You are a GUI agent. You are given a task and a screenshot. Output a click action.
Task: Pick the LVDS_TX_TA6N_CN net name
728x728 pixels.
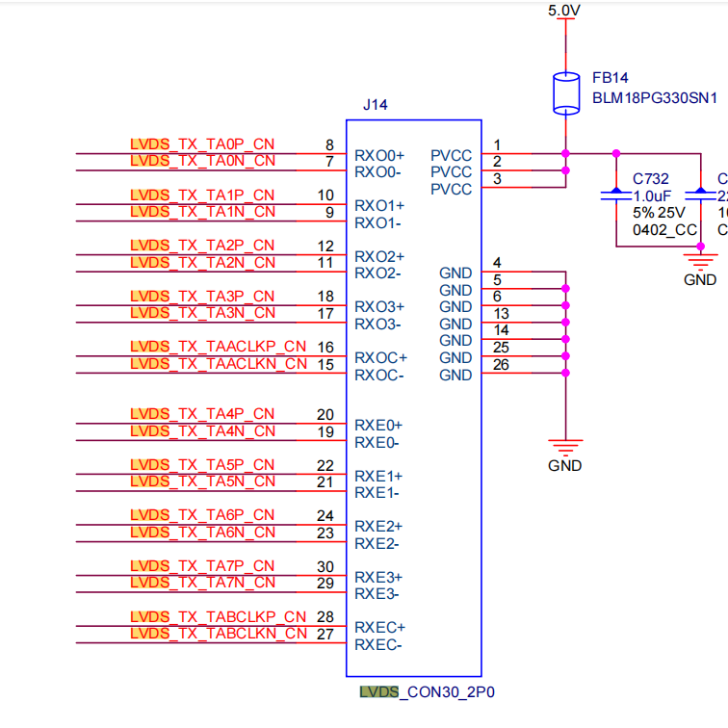203,533
